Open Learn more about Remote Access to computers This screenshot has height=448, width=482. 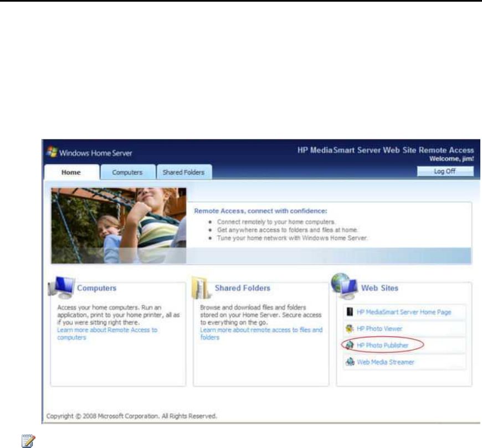pyautogui.click(x=107, y=333)
